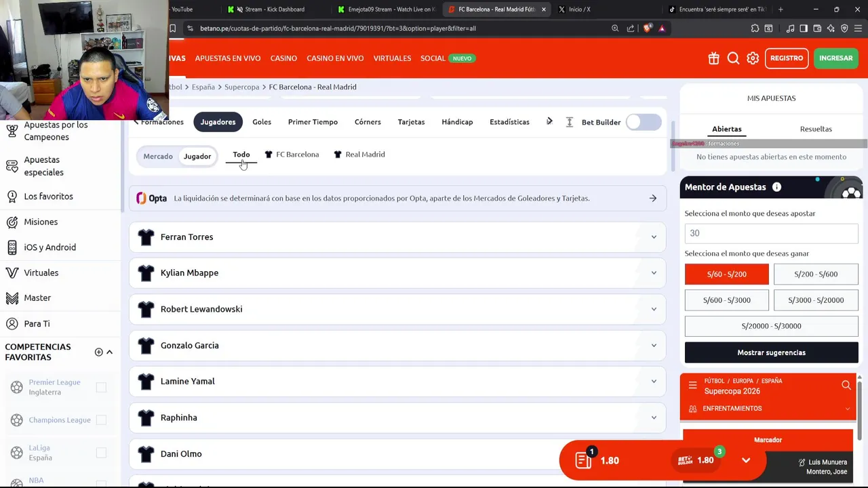Expand the Raphinha player row
The height and width of the screenshot is (488, 868).
(398, 418)
